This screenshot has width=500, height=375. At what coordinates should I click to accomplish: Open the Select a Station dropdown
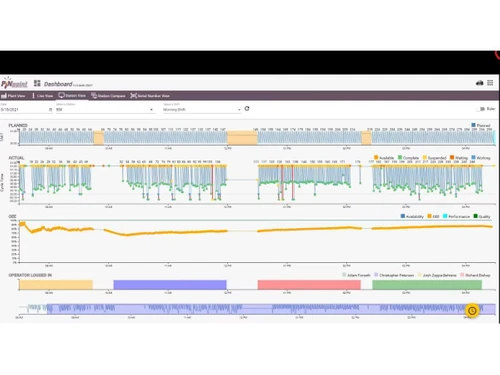pyautogui.click(x=106, y=109)
